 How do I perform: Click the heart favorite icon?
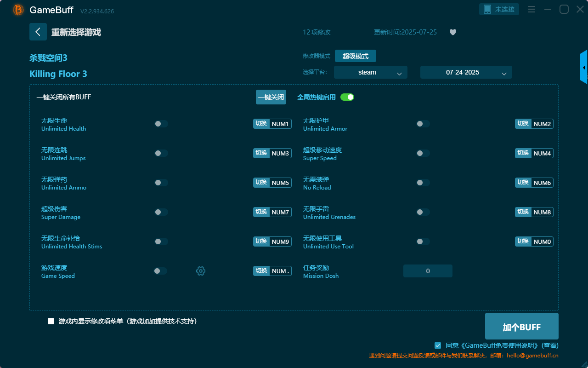point(452,32)
